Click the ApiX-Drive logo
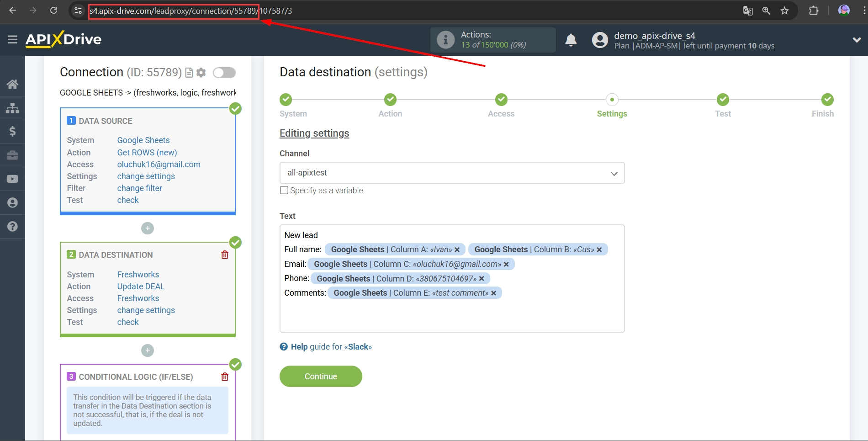The height and width of the screenshot is (441, 868). click(64, 39)
